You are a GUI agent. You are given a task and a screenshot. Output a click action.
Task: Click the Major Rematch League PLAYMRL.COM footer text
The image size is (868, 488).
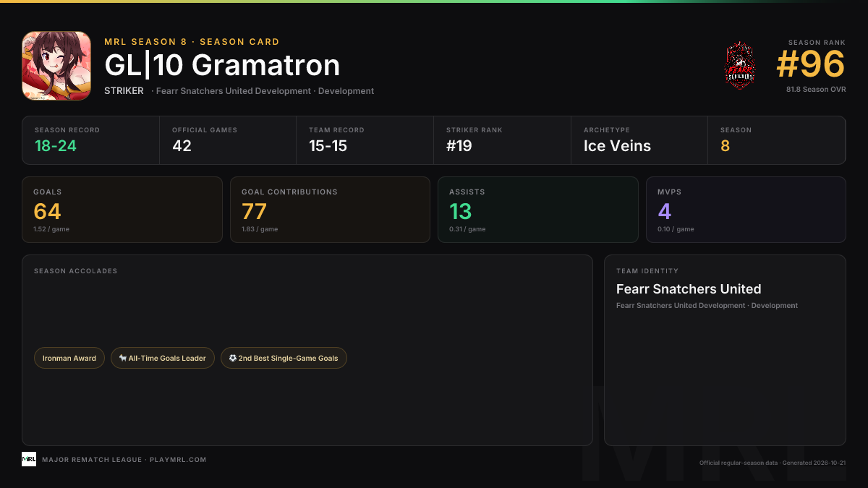tap(124, 460)
